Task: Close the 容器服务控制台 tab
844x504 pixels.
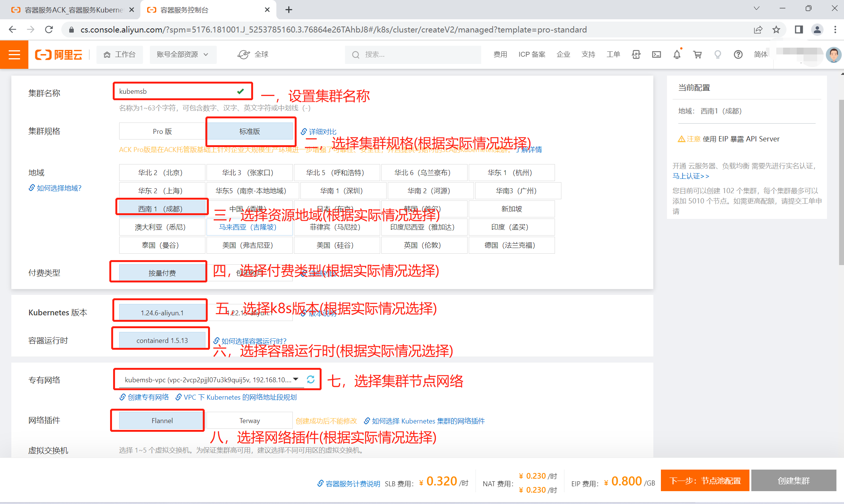Action: tap(267, 10)
